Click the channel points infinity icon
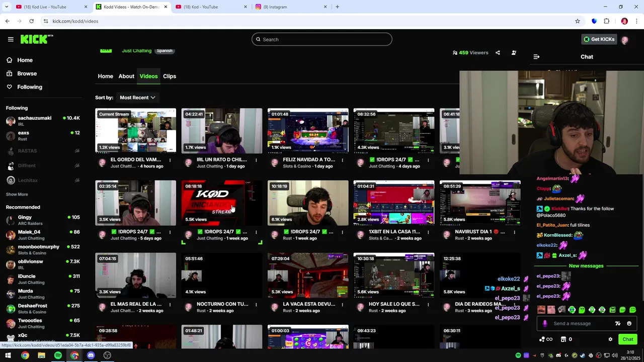The width and height of the screenshot is (644, 362). click(546, 339)
